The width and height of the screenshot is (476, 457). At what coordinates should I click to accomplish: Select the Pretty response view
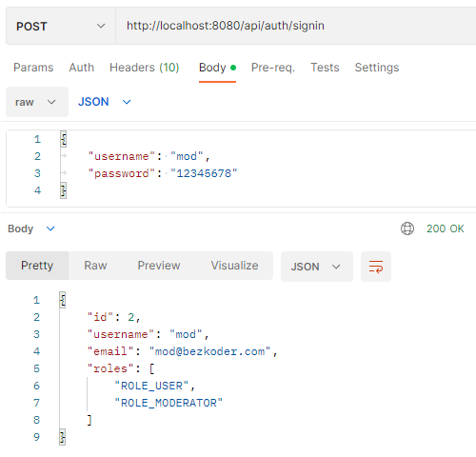click(37, 266)
